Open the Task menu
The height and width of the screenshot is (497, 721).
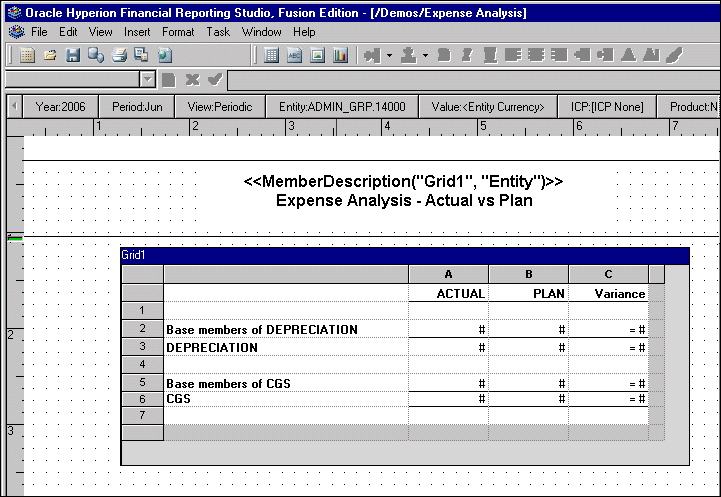(x=218, y=32)
